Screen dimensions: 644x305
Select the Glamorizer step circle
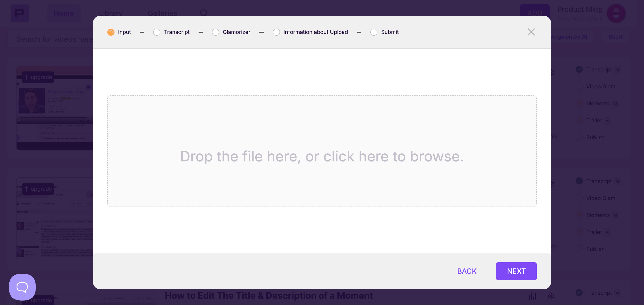[215, 32]
